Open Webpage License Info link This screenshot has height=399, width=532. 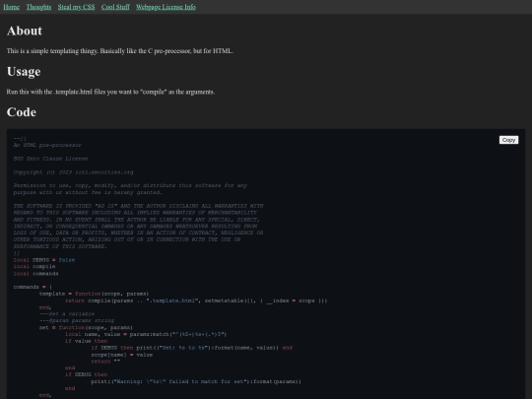click(166, 7)
